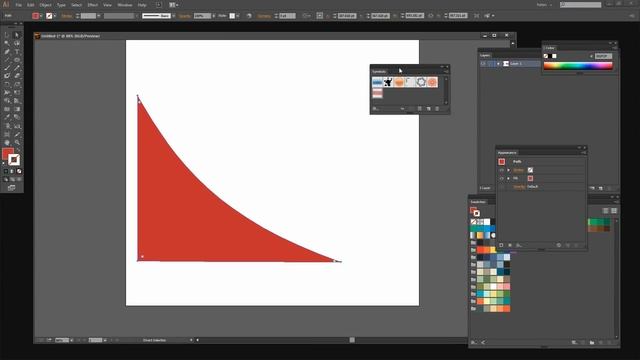Click the red Fill box in toolbox
This screenshot has height=360, width=640.
click(x=7, y=153)
